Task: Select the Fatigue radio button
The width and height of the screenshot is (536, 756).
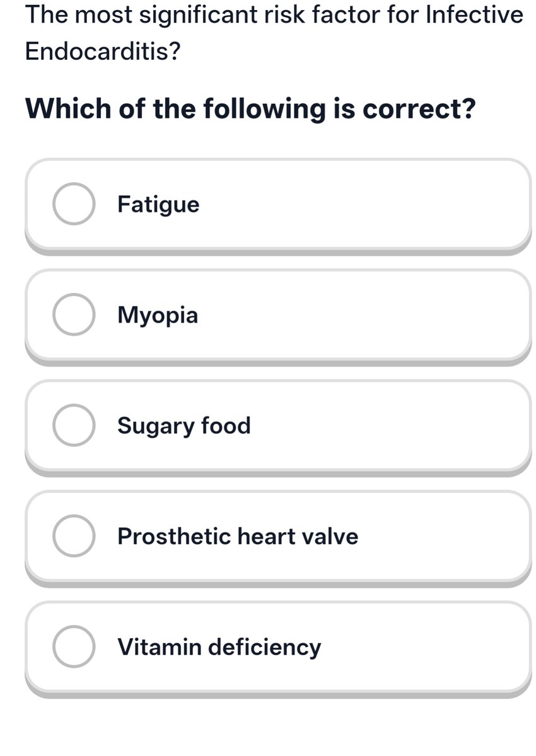Action: (x=74, y=204)
